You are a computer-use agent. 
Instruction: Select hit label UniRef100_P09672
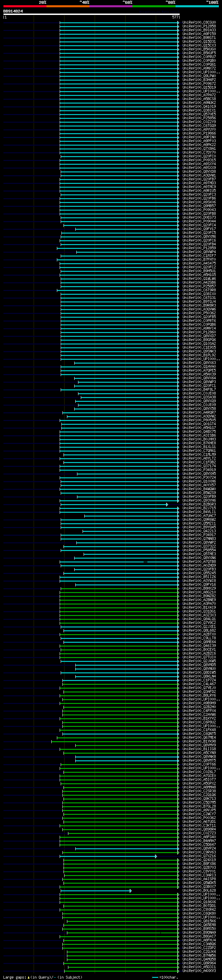pos(199,84)
